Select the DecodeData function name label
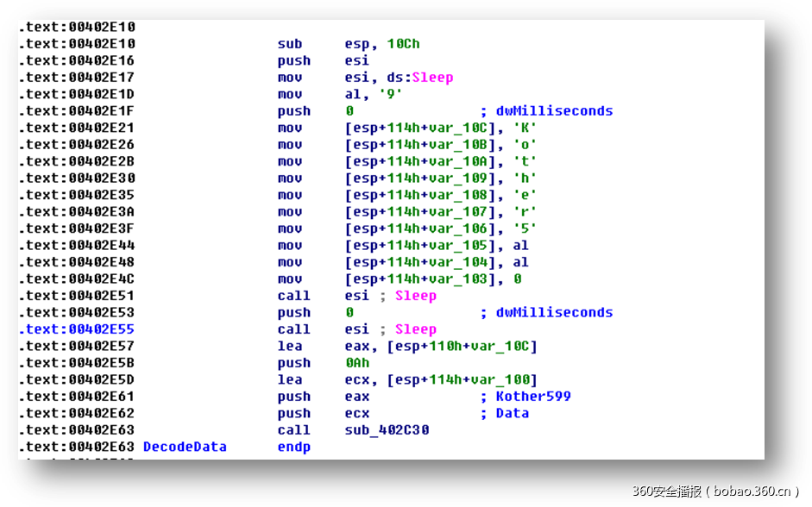The width and height of the screenshot is (812, 507). coord(185,447)
